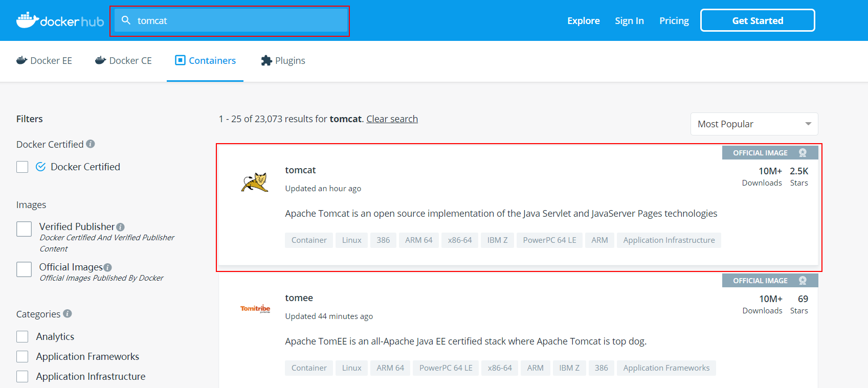Viewport: 868px width, 388px height.
Task: Click the Containers square icon
Action: click(x=180, y=60)
